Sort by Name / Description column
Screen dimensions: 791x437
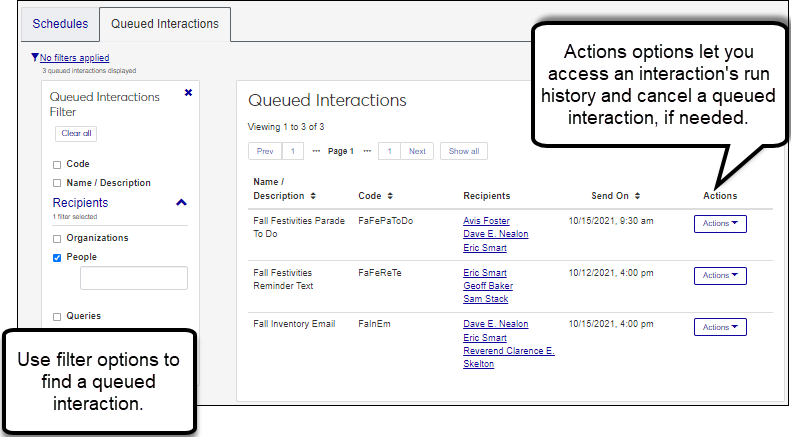coord(313,196)
